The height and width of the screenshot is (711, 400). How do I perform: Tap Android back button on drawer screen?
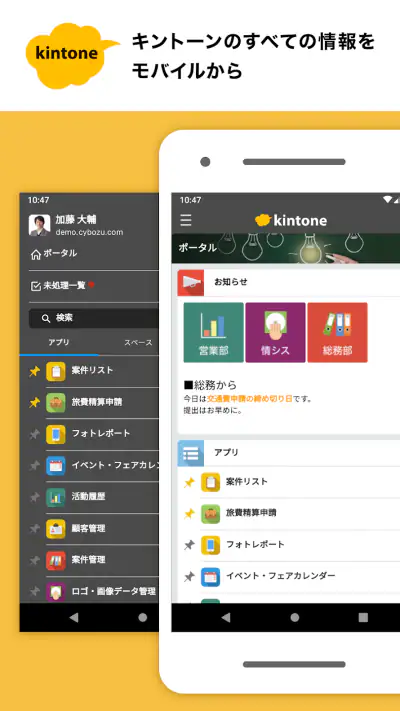(x=73, y=617)
